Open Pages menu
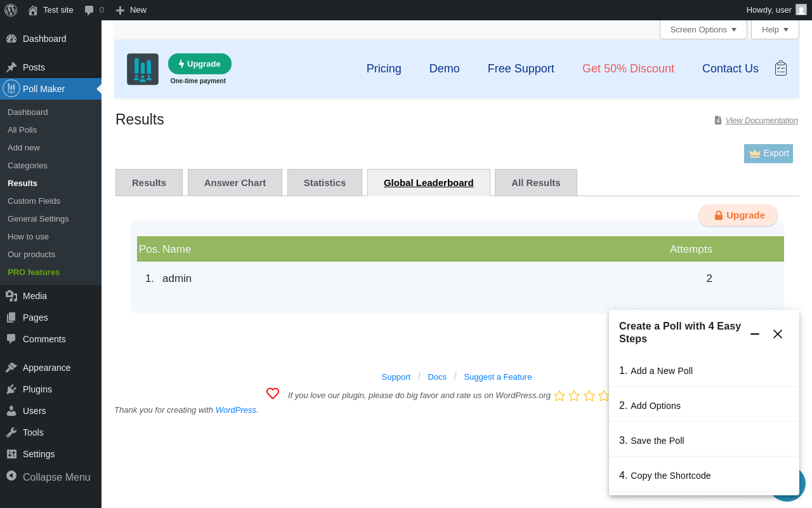The width and height of the screenshot is (812, 508). pos(51,317)
